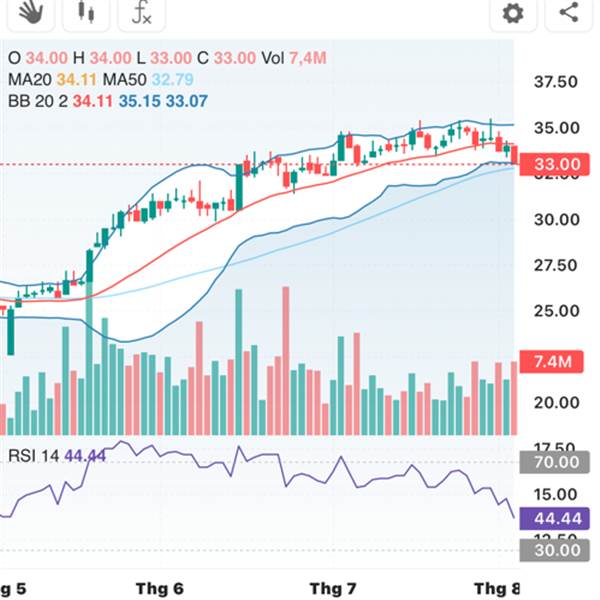Click the MA50 32.79 indicator label
600x600 pixels.
click(148, 80)
